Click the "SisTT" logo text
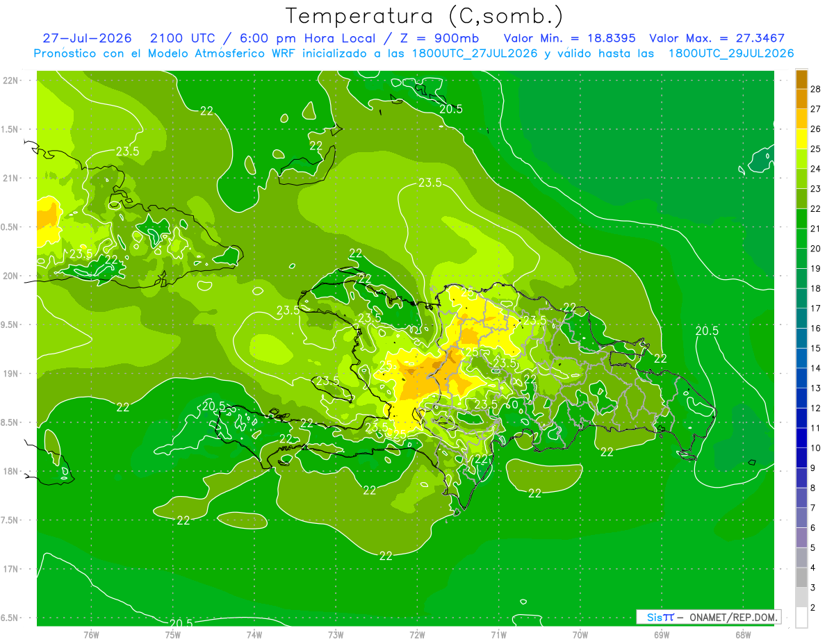Screen dimensions: 834x644 pos(660,617)
